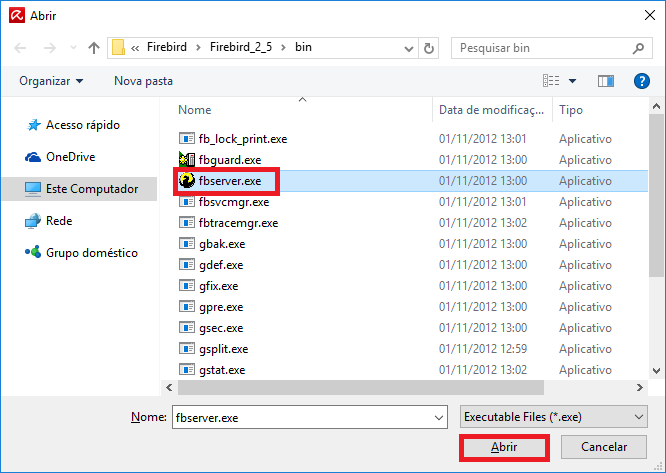The width and height of the screenshot is (666, 473).
Task: Open OneDrive in navigation pane
Action: [72, 157]
